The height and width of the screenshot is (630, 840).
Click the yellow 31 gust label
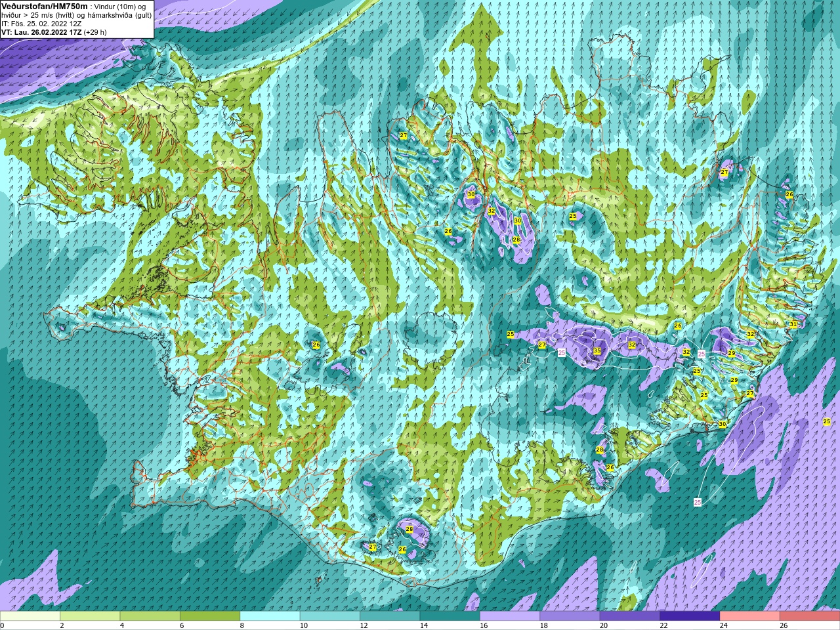click(x=793, y=324)
